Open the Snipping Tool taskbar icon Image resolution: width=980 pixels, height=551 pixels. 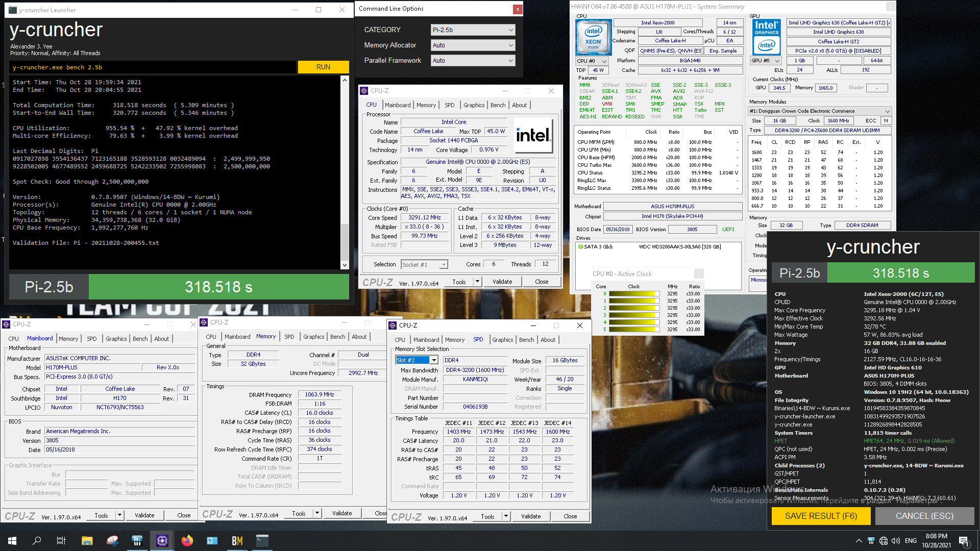pos(112,541)
